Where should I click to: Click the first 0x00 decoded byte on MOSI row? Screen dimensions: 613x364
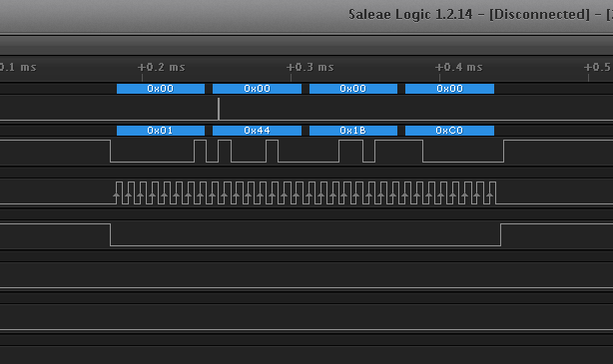pos(161,89)
